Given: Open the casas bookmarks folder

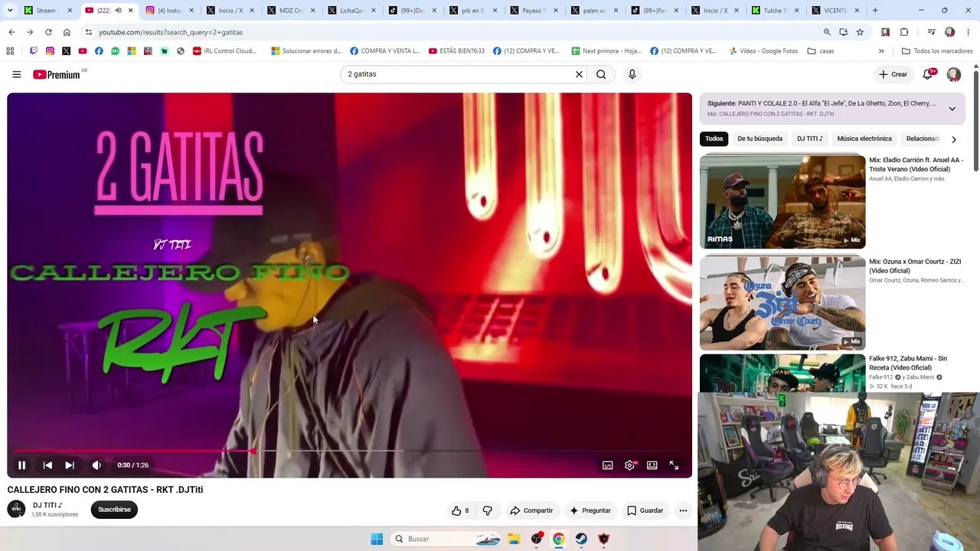Looking at the screenshot, I should tap(821, 51).
